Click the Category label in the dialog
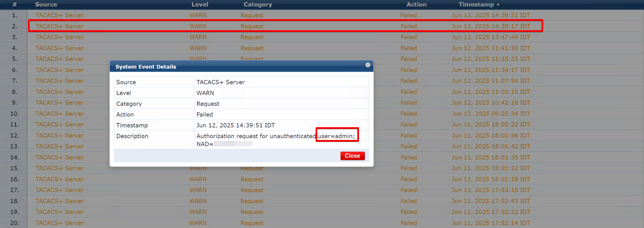 click(x=129, y=104)
